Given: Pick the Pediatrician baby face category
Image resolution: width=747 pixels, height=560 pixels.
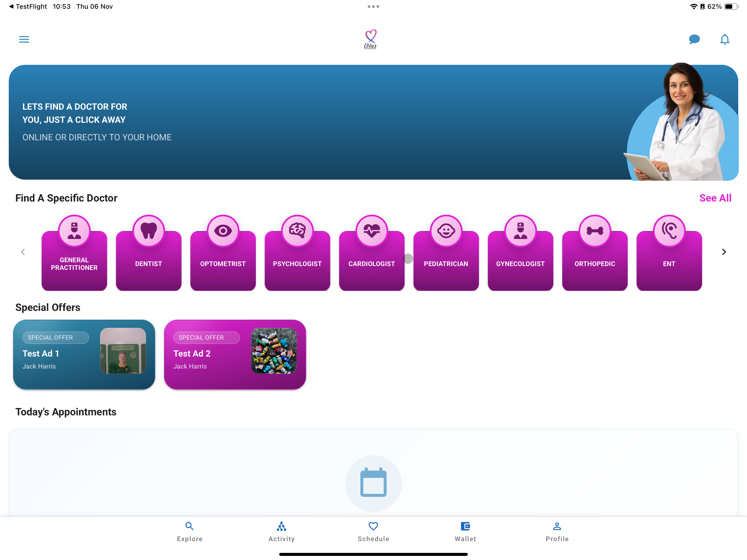Looking at the screenshot, I should point(446,253).
